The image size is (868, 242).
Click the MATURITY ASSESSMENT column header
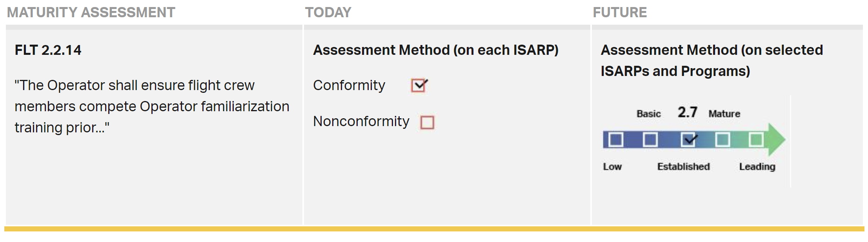coord(91,13)
